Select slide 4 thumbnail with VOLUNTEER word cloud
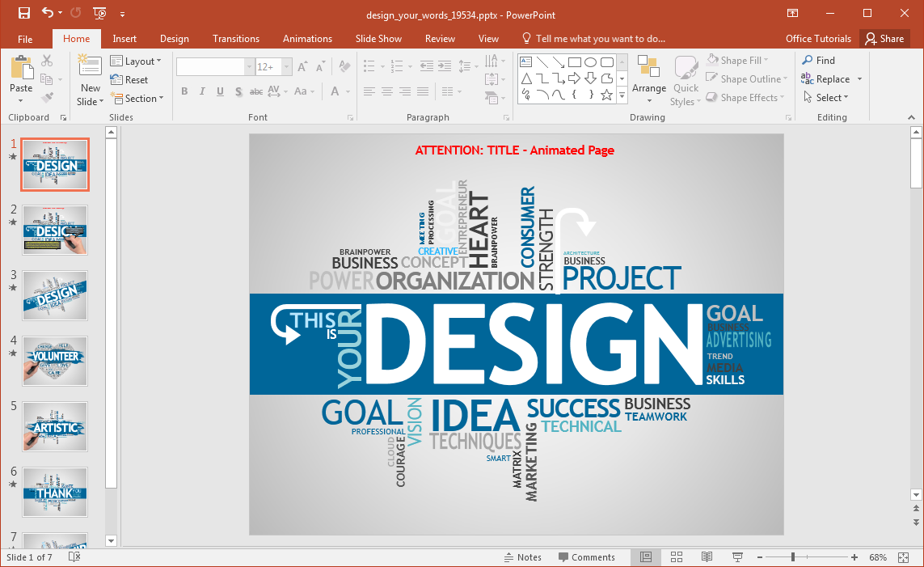 pos(54,361)
